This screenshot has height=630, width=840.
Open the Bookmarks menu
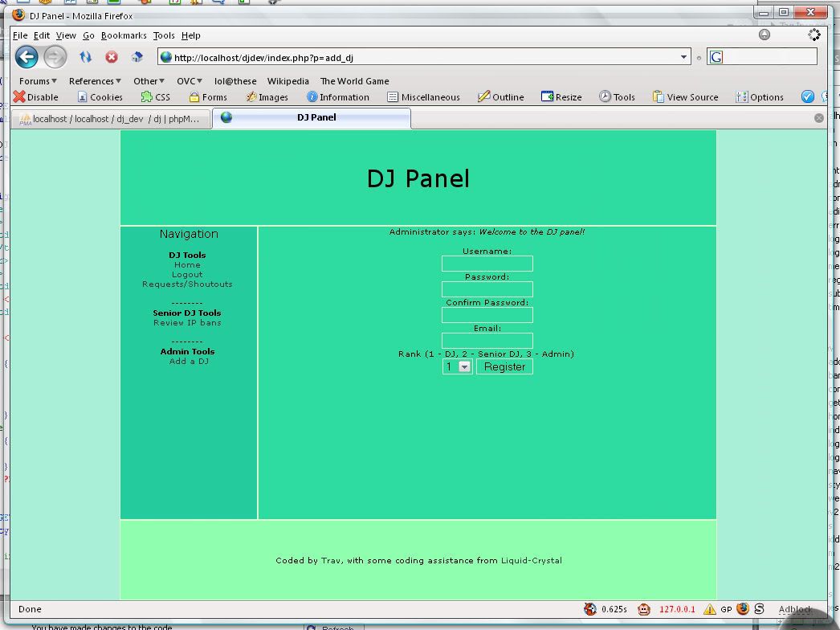coord(124,35)
